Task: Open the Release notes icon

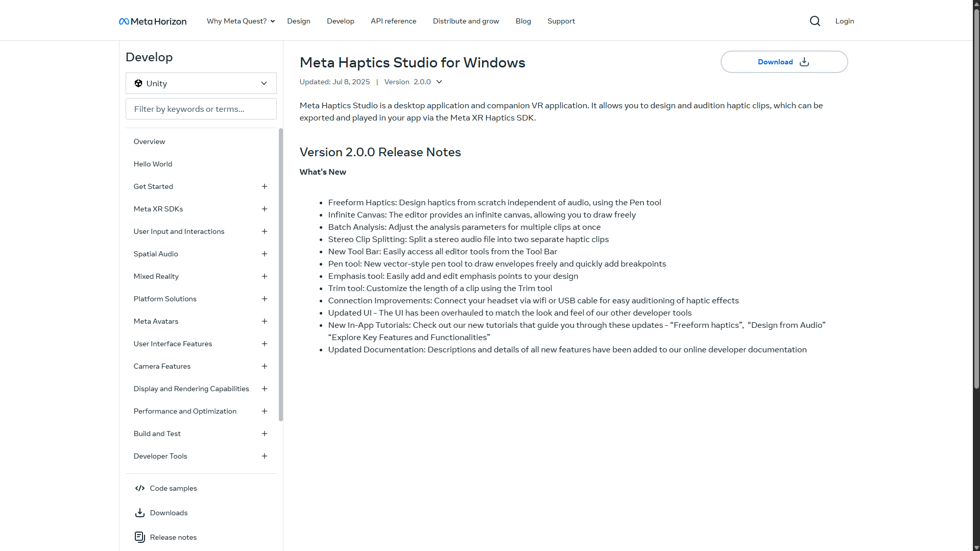Action: [140, 537]
